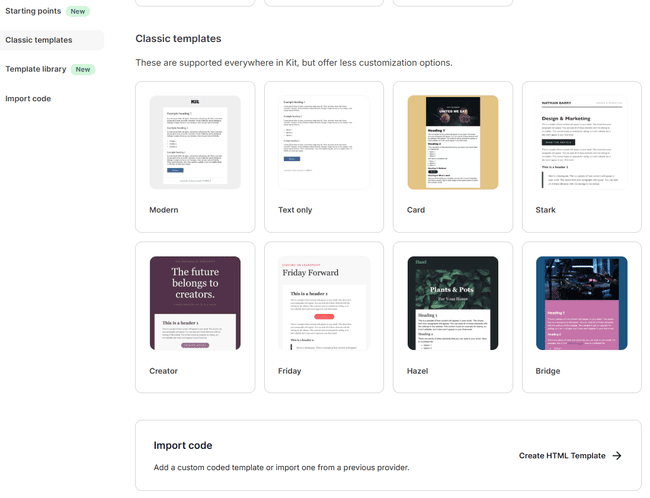The height and width of the screenshot is (498, 650).
Task: Click the Create HTML Template link
Action: pyautogui.click(x=562, y=456)
